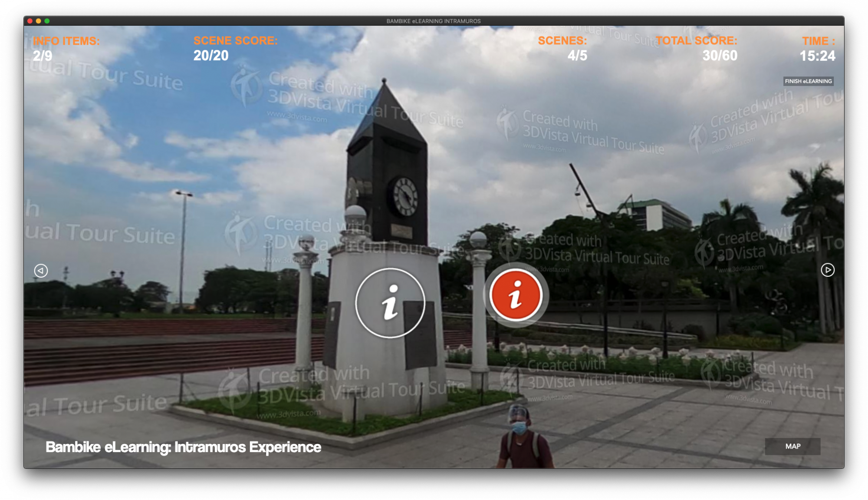This screenshot has width=868, height=500.
Task: Close the window with the red button
Action: 30,21
